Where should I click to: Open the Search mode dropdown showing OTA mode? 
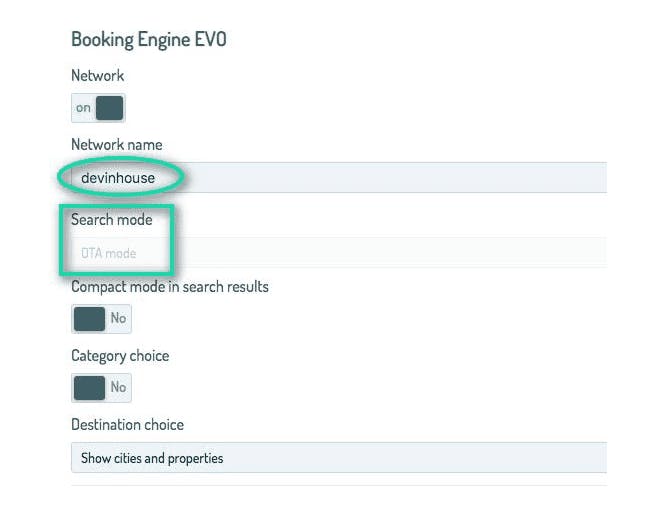(339, 253)
